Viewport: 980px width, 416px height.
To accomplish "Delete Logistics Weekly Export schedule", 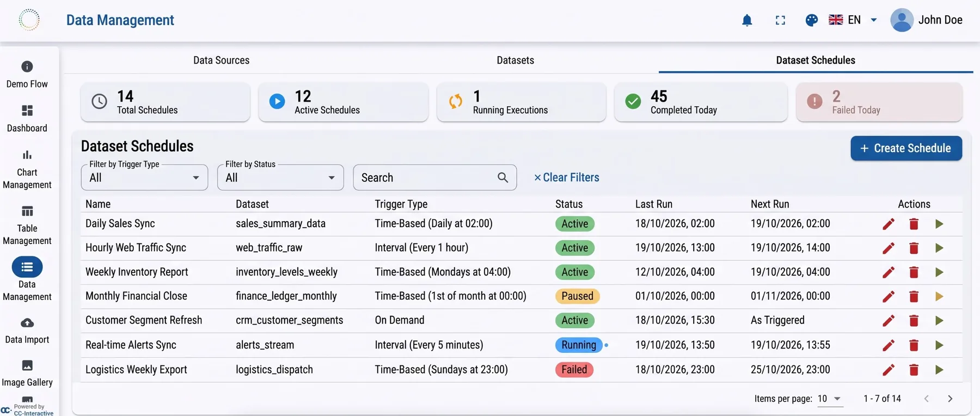I will click(914, 370).
